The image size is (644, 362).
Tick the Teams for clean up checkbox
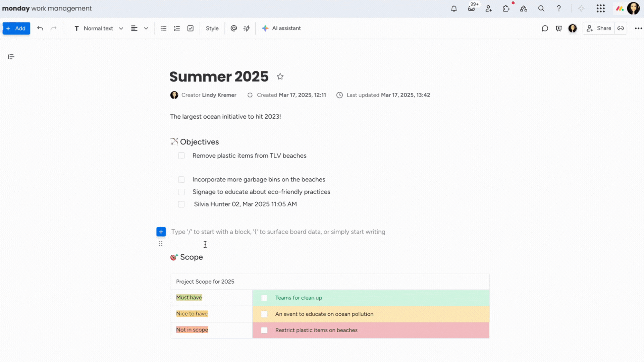[x=264, y=298]
